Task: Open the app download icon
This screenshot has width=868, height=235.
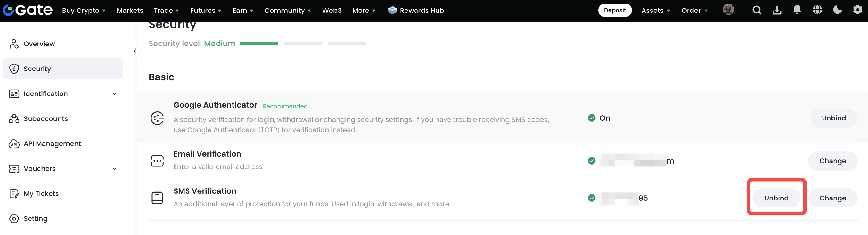Action: coord(777,11)
